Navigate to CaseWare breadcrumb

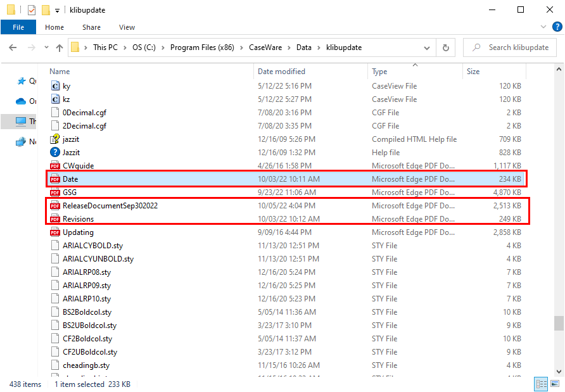click(x=265, y=47)
